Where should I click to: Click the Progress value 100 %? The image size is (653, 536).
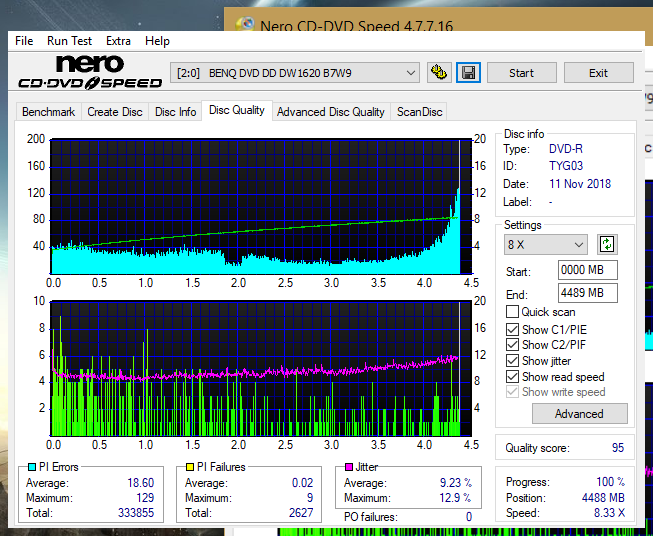(610, 482)
